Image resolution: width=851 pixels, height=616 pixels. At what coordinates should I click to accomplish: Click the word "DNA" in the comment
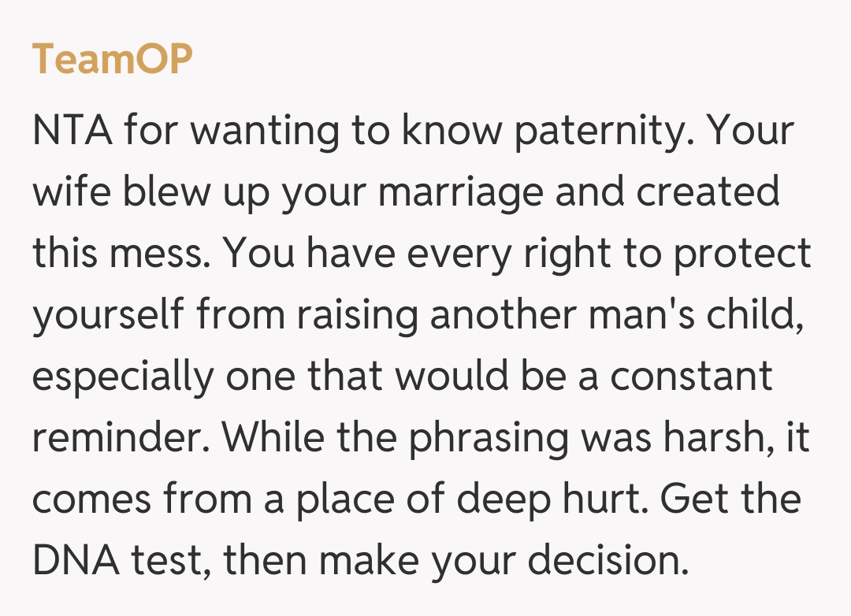coord(70,561)
